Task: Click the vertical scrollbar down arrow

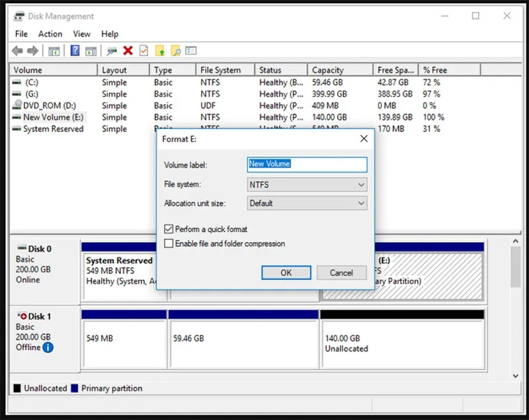Action: coord(515,376)
